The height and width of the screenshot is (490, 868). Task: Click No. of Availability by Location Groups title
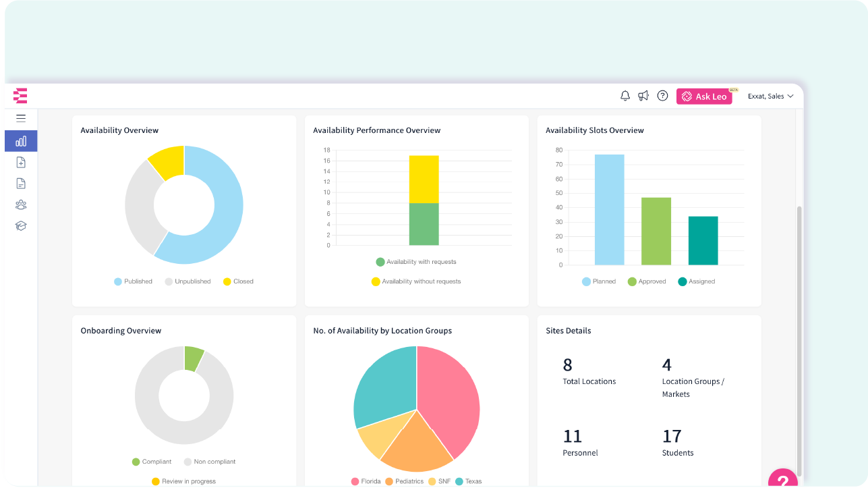382,331
